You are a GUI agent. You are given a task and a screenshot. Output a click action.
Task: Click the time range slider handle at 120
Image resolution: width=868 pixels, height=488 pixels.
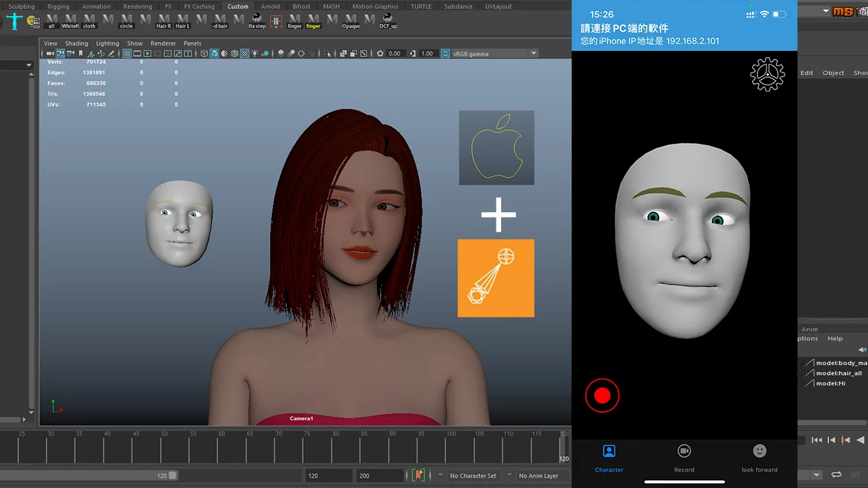pos(172,476)
